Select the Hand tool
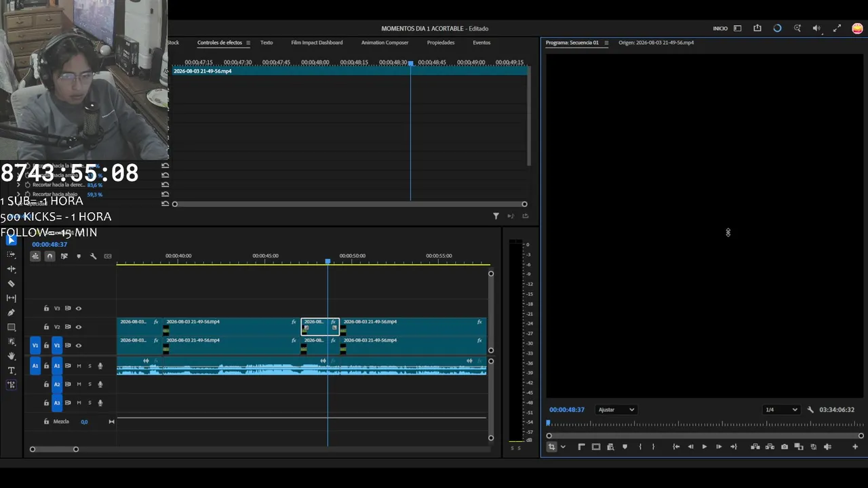868x488 pixels. (x=12, y=356)
